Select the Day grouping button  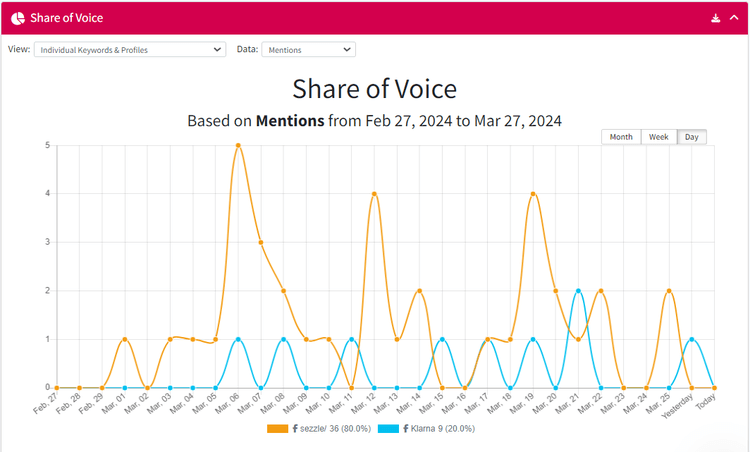coord(692,137)
